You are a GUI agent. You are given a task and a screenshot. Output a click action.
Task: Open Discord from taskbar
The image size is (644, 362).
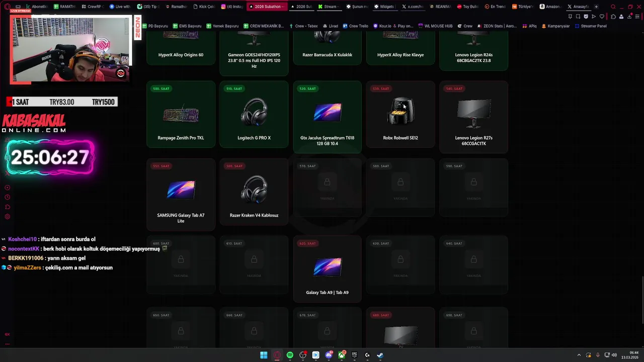tap(329, 355)
